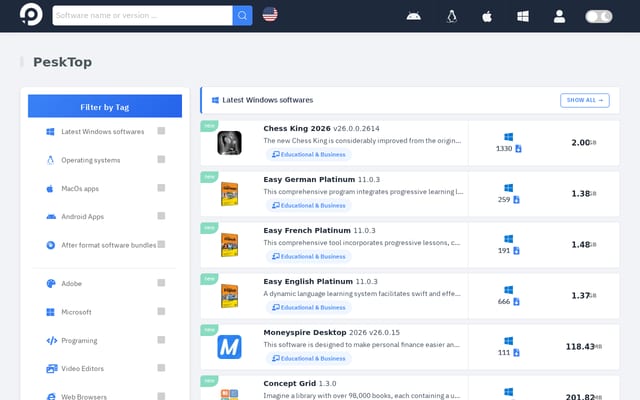Click the PeskTop logo in header
This screenshot has height=400, width=640.
pos(31,15)
